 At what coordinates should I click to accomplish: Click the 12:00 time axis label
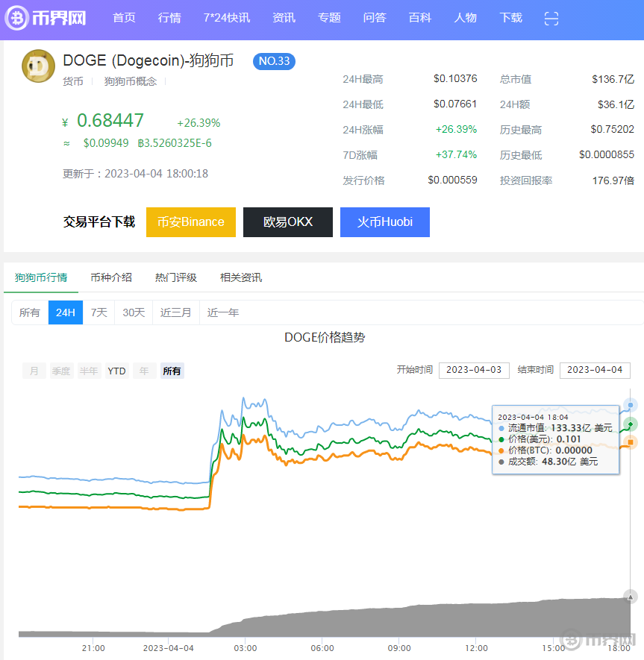[x=476, y=648]
